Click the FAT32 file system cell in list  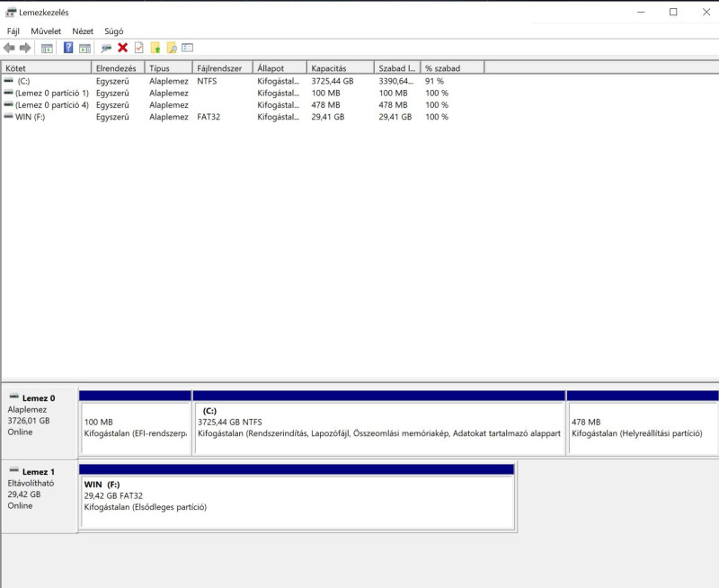209,117
